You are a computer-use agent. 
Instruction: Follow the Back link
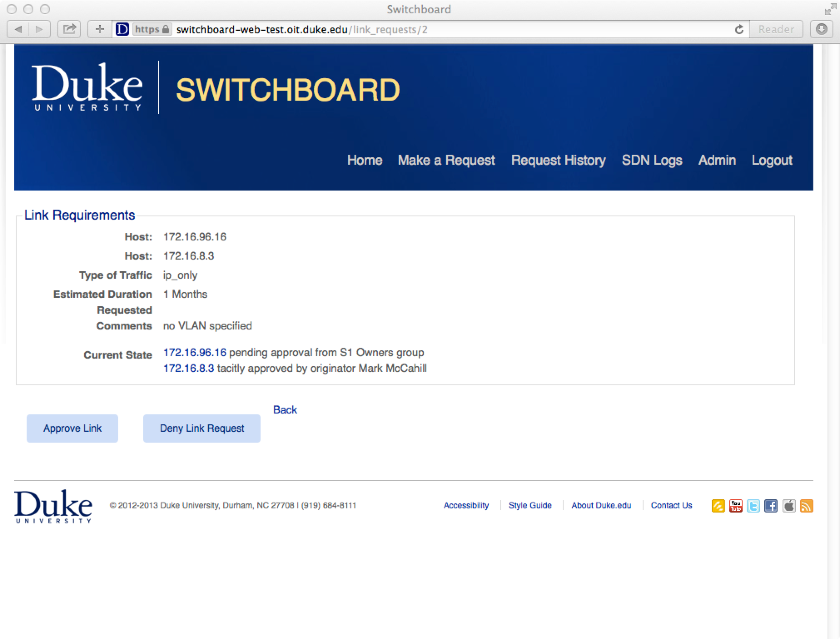coord(285,410)
